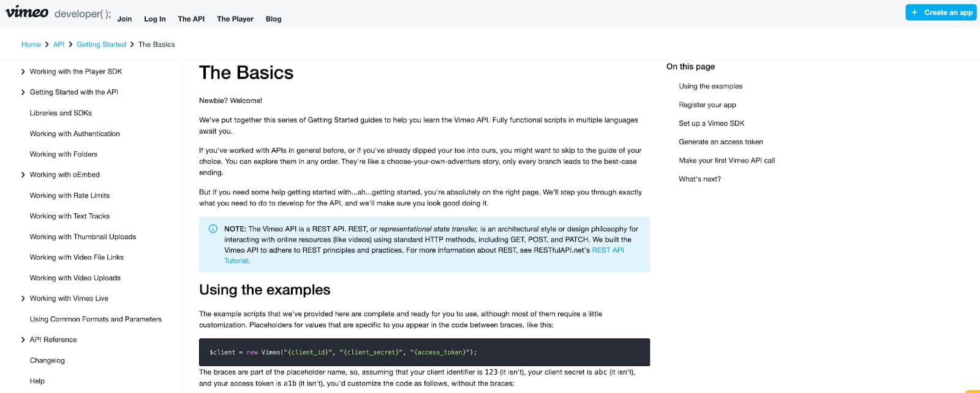Expand Getting Started with the API section
Viewport: 980px width, 393px height.
coord(23,93)
